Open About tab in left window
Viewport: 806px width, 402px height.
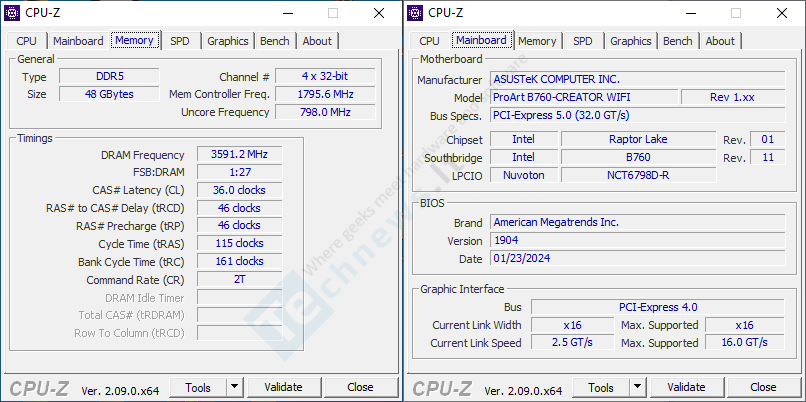pos(317,41)
